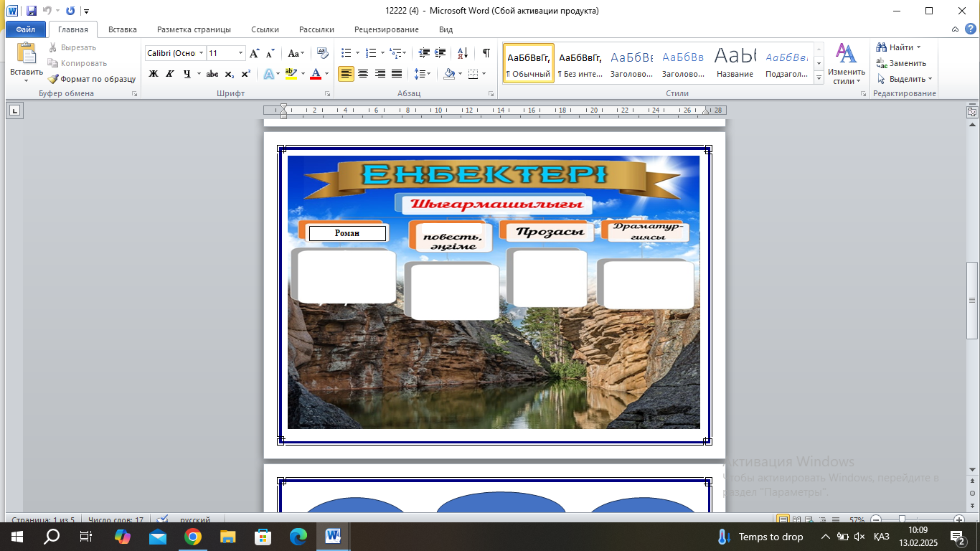Click the zoom slider handle
This screenshot has height=551, width=980.
click(902, 519)
